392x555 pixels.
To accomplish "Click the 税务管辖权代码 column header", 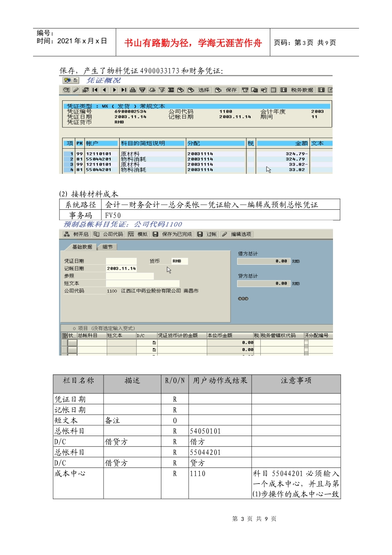I will (x=282, y=336).
